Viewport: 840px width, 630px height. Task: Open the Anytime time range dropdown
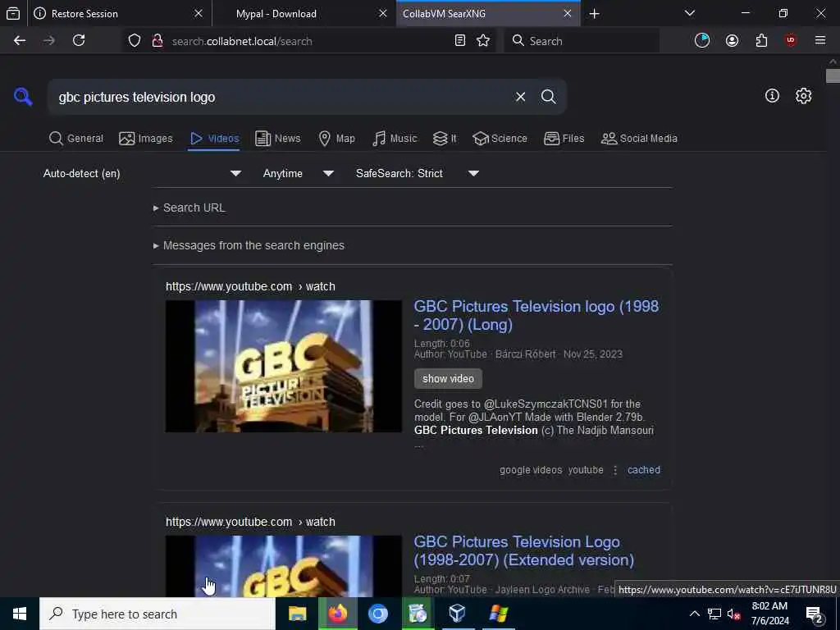coord(299,174)
